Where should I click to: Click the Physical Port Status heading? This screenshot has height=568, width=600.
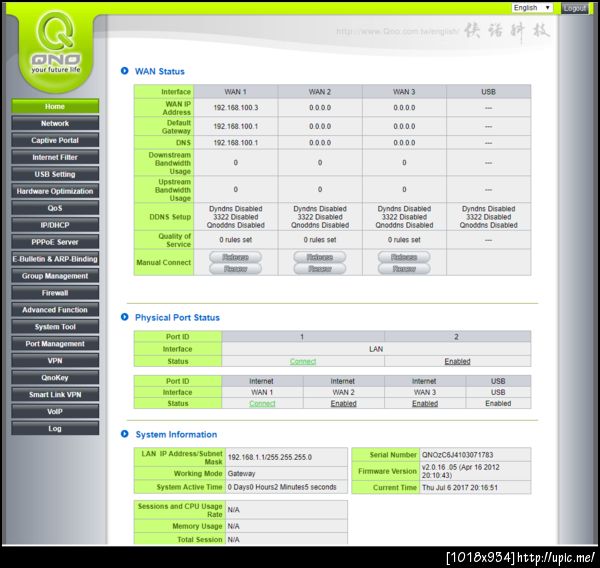177,318
